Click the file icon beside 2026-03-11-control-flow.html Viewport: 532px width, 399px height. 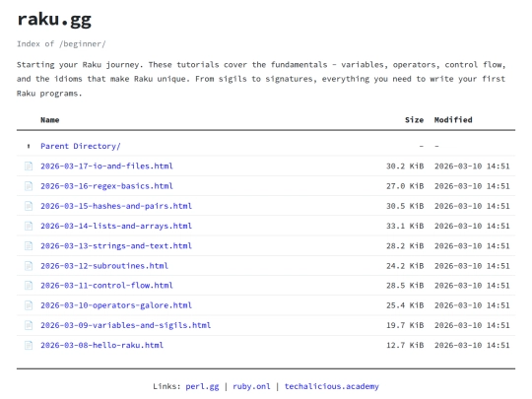click(29, 286)
